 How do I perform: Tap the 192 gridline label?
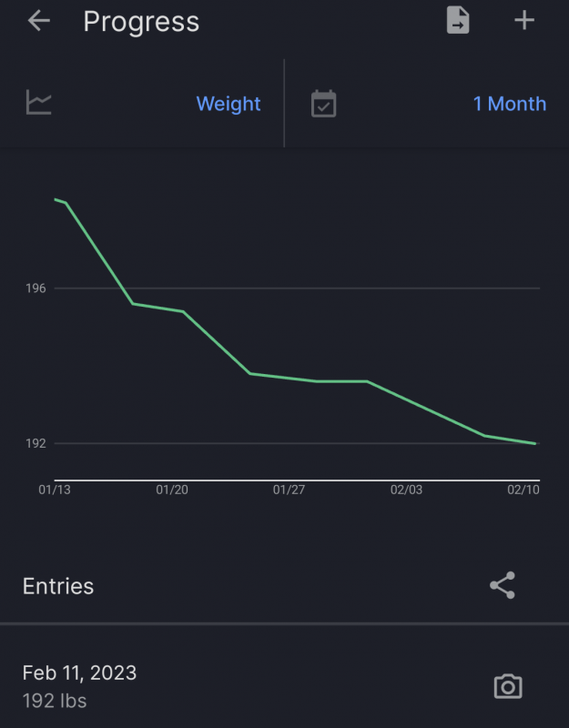tap(36, 444)
